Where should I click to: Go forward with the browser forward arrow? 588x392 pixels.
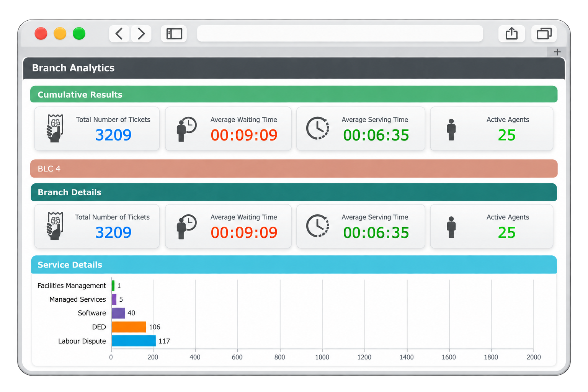pyautogui.click(x=141, y=34)
